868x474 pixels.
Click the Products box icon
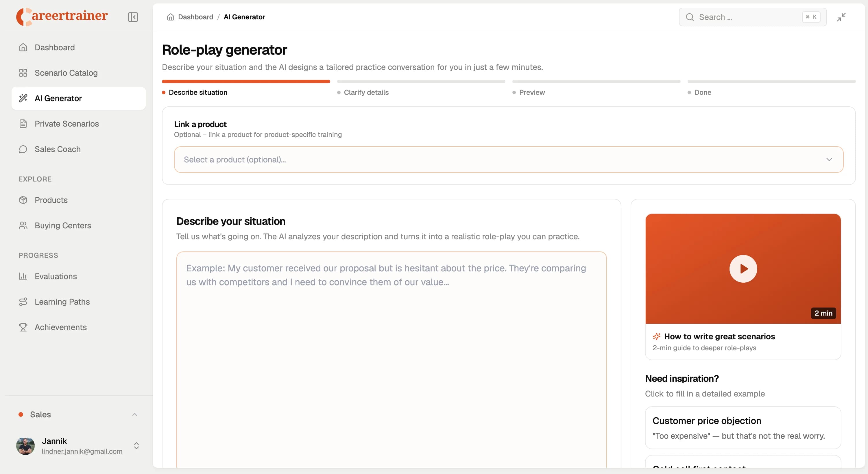pyautogui.click(x=23, y=200)
